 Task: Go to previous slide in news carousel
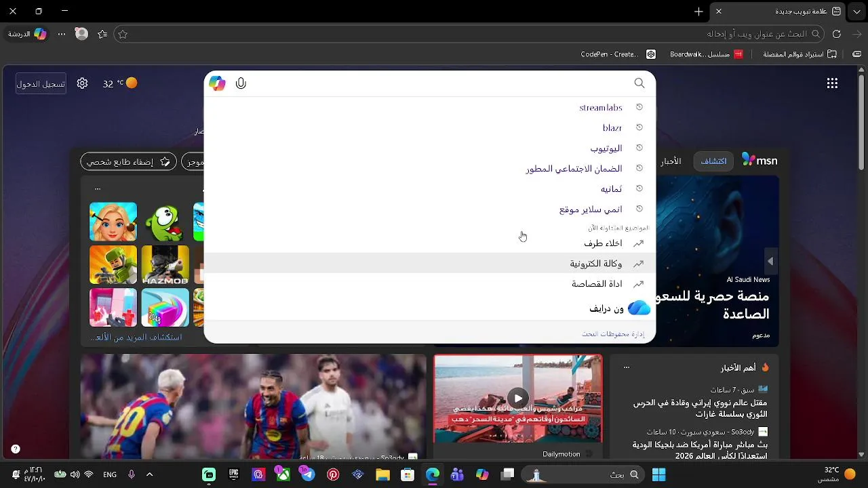770,261
